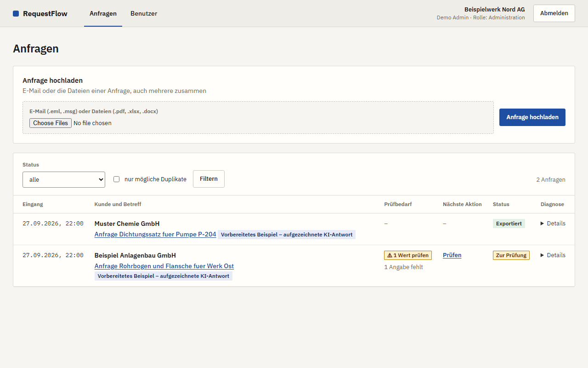Click the warning icon in '1 Wert prüfen' badge
The height and width of the screenshot is (368, 588).
click(x=390, y=255)
